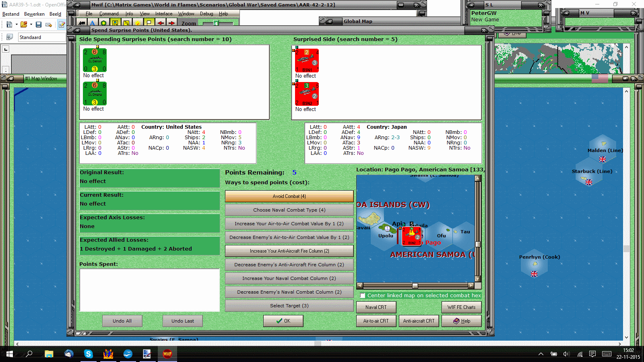
Task: Click the red right arrow toolbar icon
Action: pyautogui.click(x=171, y=23)
